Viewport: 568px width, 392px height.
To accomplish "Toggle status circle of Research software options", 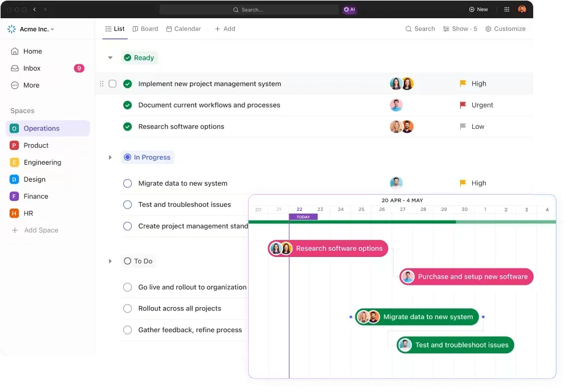I will (x=128, y=126).
